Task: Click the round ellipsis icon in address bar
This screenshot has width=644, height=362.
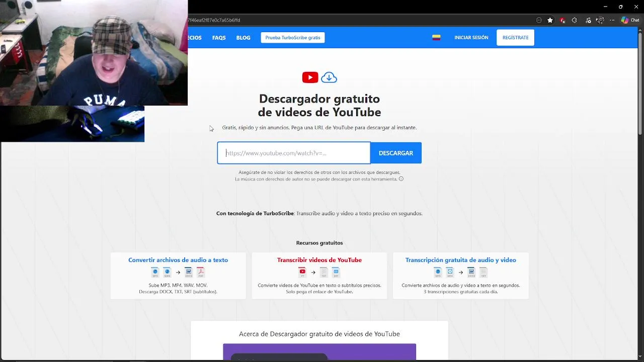Action: coord(539,20)
